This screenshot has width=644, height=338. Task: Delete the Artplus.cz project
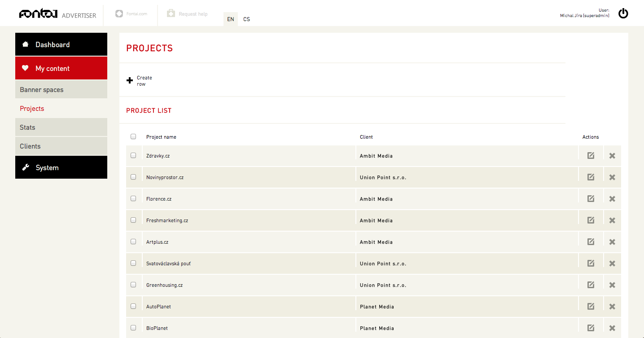click(612, 242)
